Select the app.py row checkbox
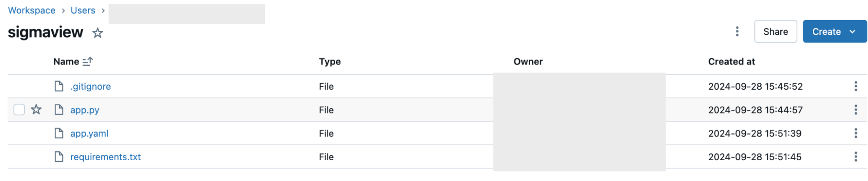 pos(19,110)
